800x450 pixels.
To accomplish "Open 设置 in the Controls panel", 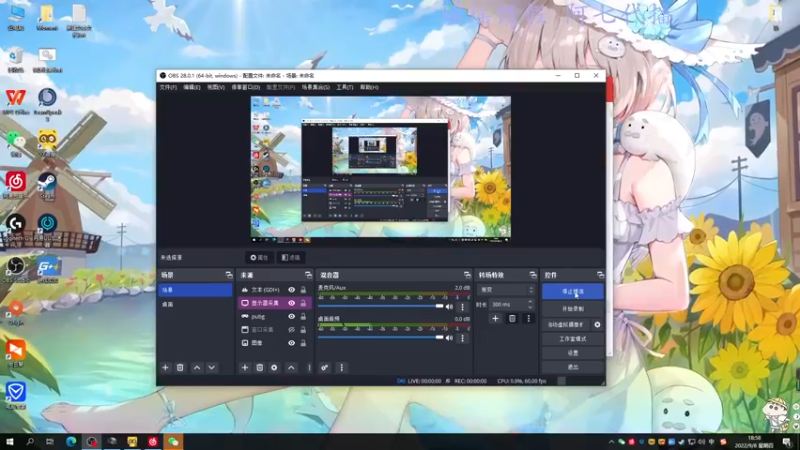I will click(572, 353).
